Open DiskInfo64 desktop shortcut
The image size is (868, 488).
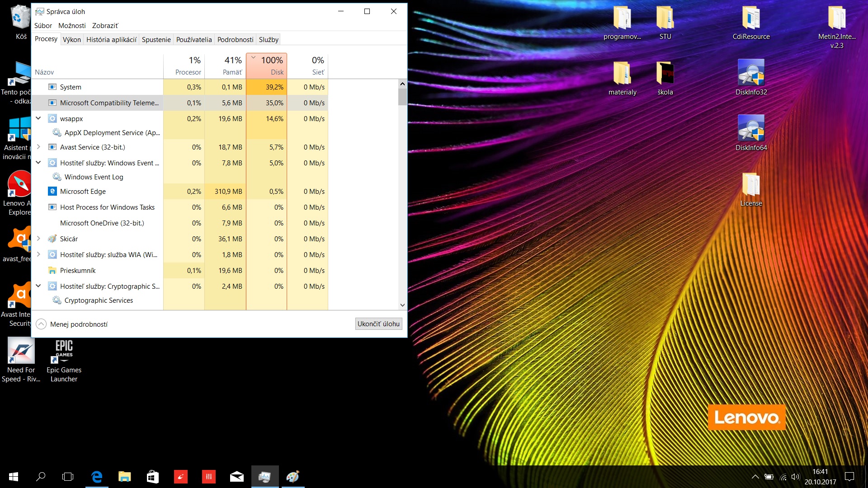(x=751, y=128)
